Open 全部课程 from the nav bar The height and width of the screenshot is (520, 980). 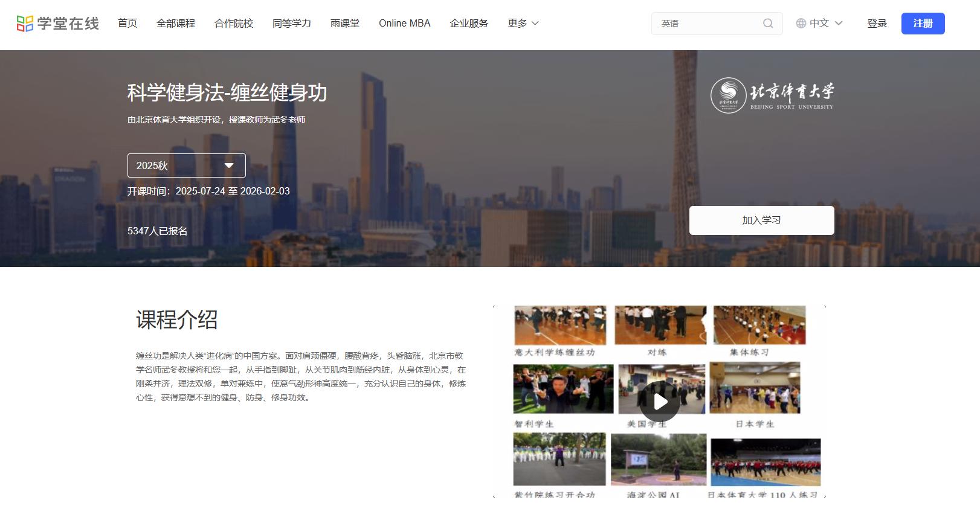tap(176, 24)
